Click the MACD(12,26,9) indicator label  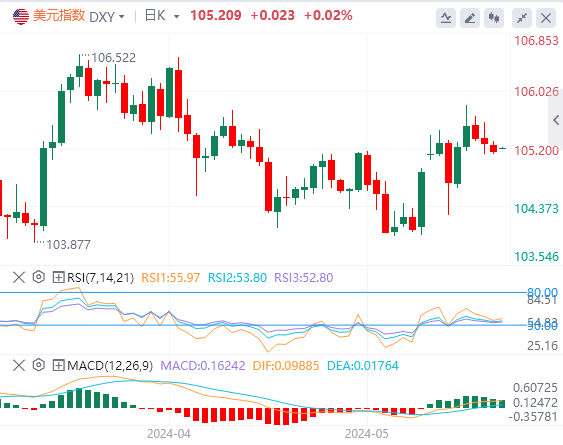point(110,366)
